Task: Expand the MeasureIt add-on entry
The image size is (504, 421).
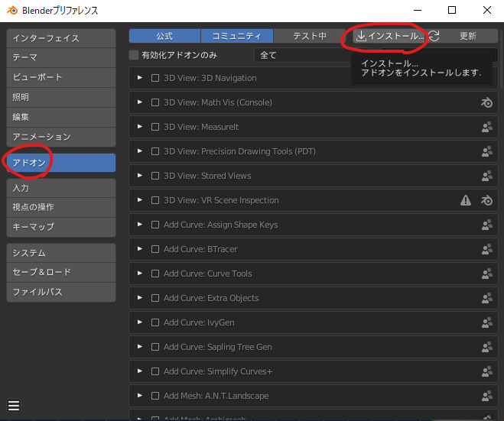Action: click(140, 127)
